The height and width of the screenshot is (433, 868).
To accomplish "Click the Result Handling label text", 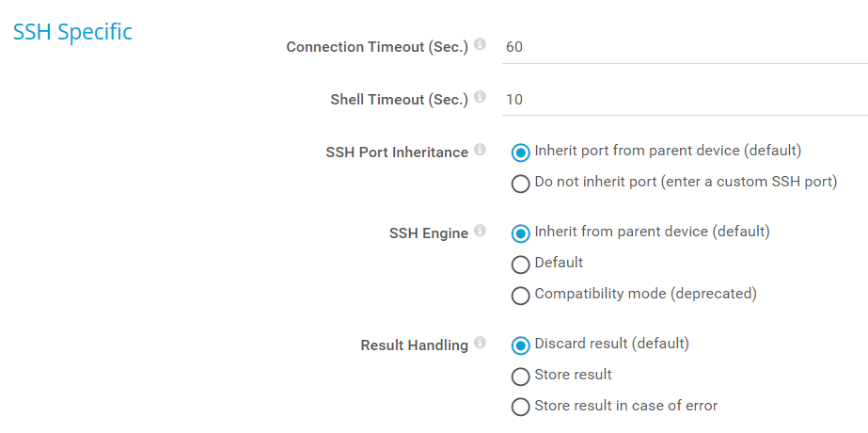I will point(414,345).
